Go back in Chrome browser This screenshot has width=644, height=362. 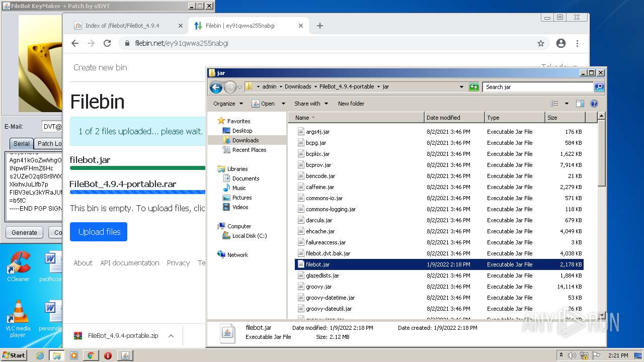pyautogui.click(x=75, y=43)
